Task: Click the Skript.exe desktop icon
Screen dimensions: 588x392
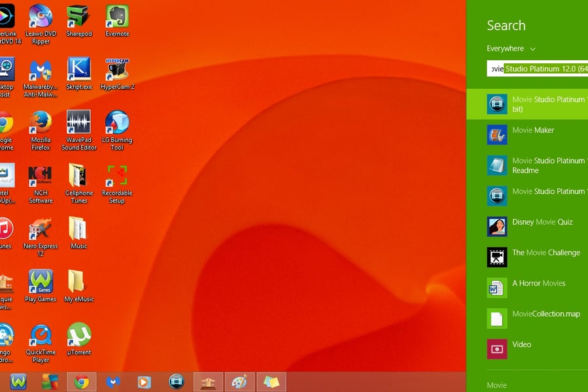Action: tap(79, 74)
